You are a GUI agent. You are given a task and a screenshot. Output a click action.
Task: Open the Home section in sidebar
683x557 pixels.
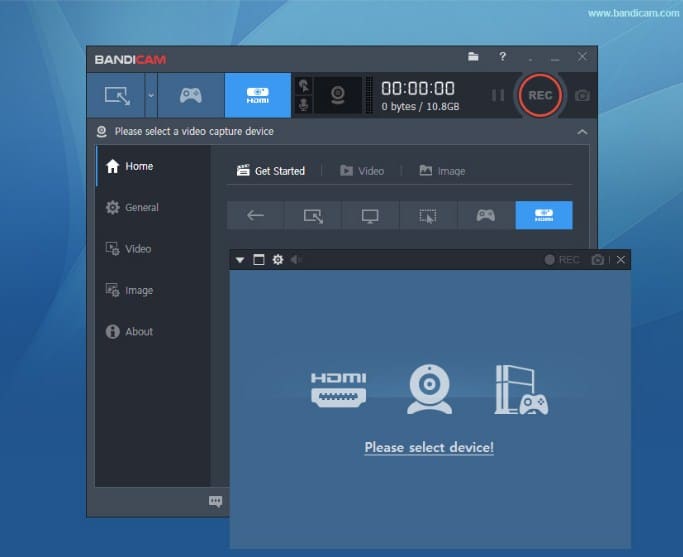[x=152, y=166]
